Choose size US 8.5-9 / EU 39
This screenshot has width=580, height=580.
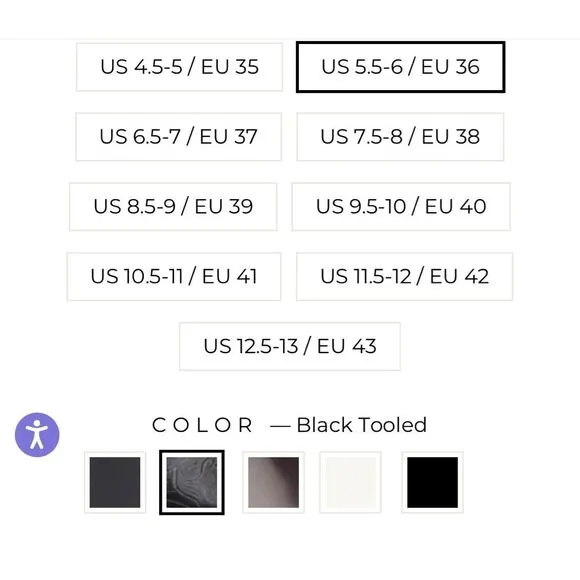click(173, 207)
